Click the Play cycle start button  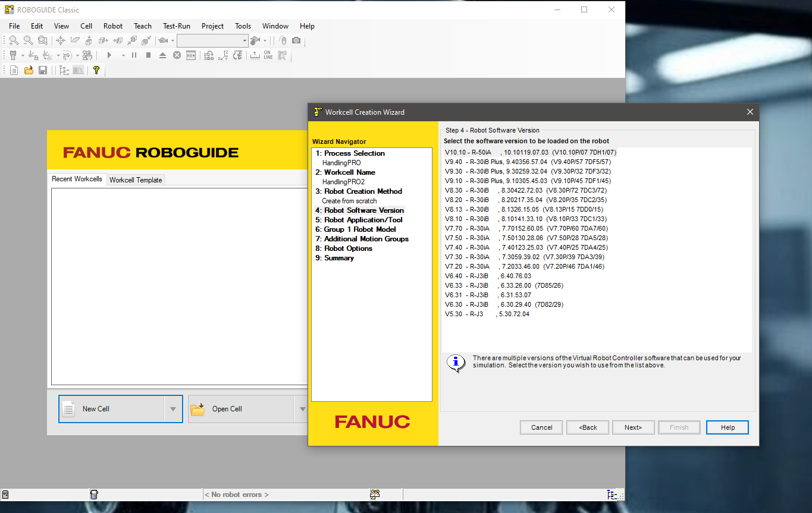point(109,55)
